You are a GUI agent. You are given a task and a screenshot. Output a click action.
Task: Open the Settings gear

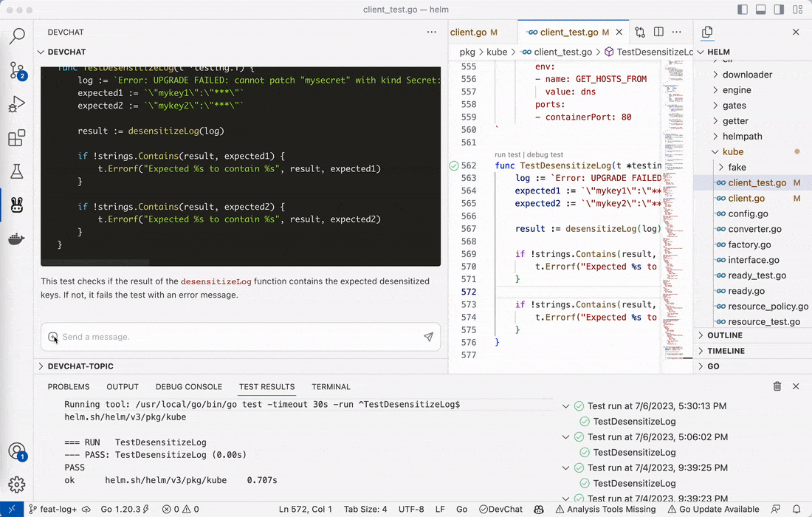pos(17,485)
